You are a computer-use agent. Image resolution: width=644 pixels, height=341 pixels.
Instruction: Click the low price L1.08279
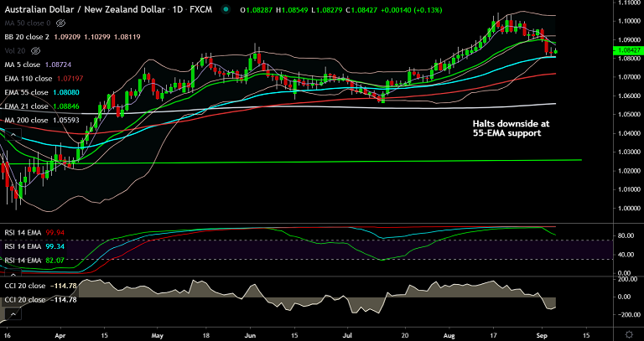[x=326, y=9]
